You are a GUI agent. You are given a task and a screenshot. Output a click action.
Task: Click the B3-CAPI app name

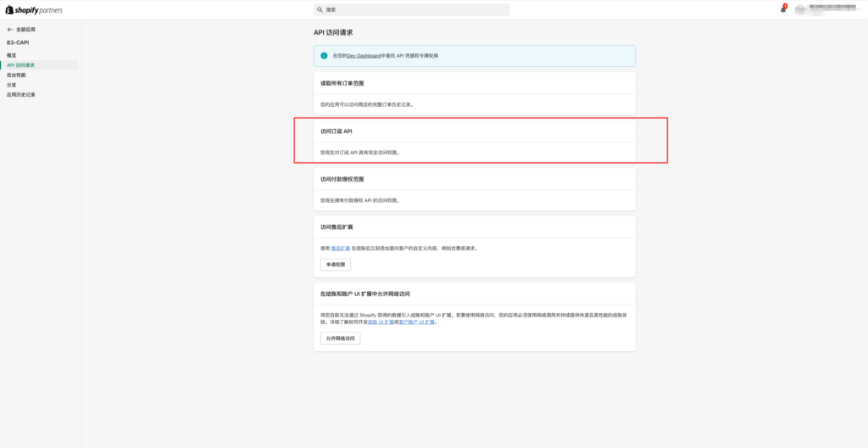(x=18, y=42)
